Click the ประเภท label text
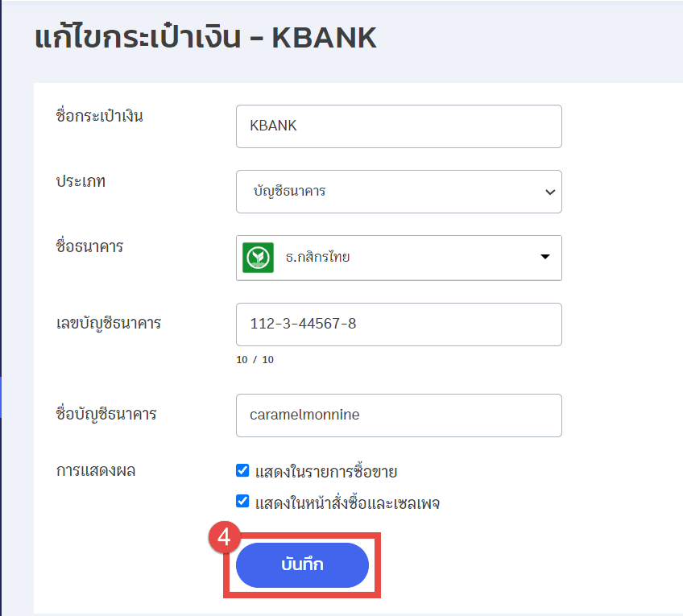The width and height of the screenshot is (683, 616). pyautogui.click(x=81, y=182)
